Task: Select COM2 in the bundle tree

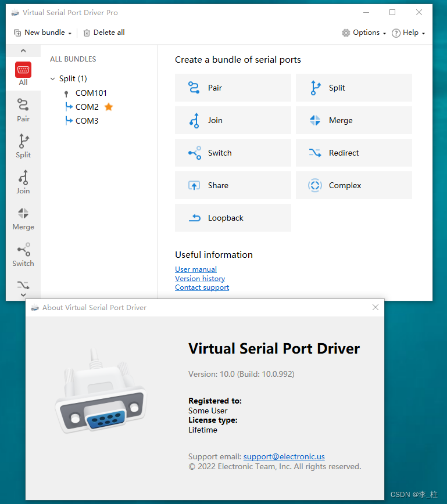Action: (x=87, y=107)
